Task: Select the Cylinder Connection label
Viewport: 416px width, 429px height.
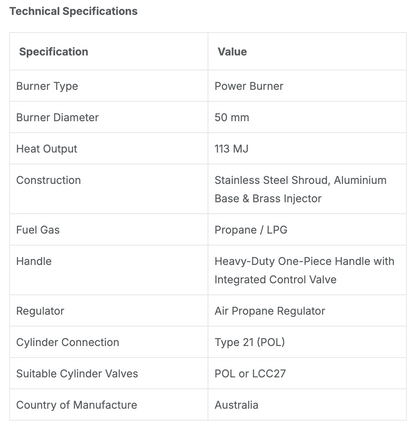Action: pyautogui.click(x=68, y=342)
